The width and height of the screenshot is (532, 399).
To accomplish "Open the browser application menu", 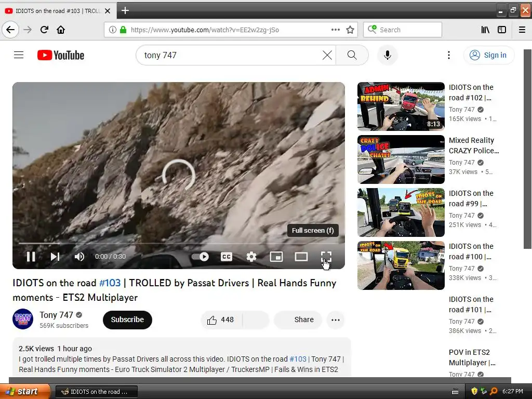I will (522, 30).
